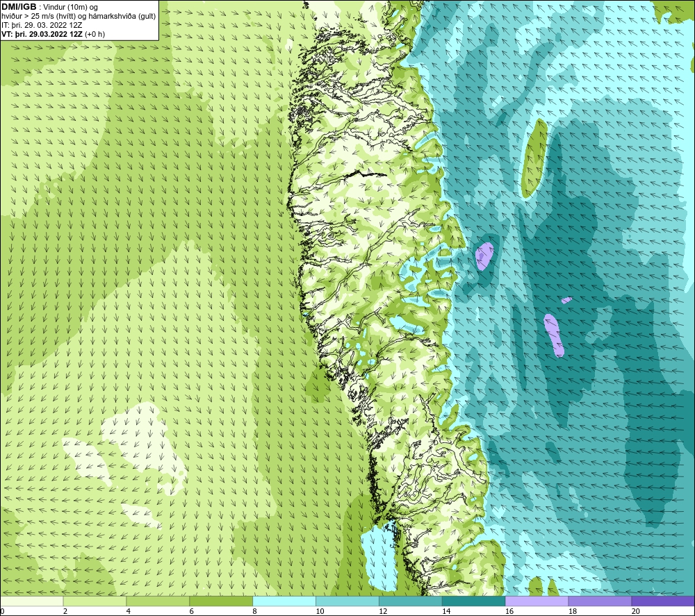This screenshot has height=616, width=695.
Task: Click the 4–6 m/s legend color swatch
Action: pyautogui.click(x=158, y=601)
